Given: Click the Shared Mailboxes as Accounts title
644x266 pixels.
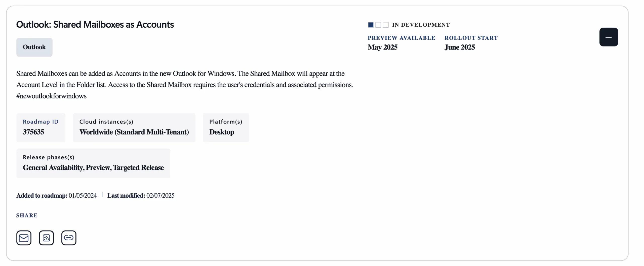Looking at the screenshot, I should point(95,25).
